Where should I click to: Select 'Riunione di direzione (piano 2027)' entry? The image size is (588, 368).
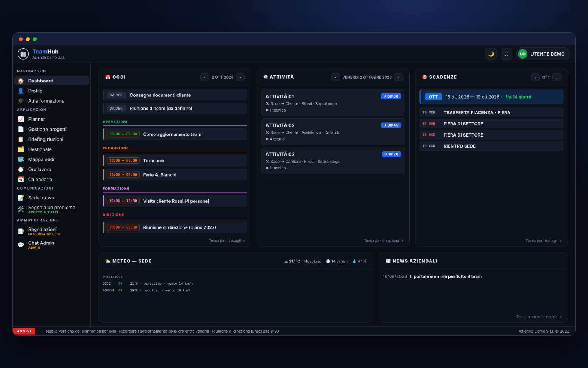coord(175,227)
